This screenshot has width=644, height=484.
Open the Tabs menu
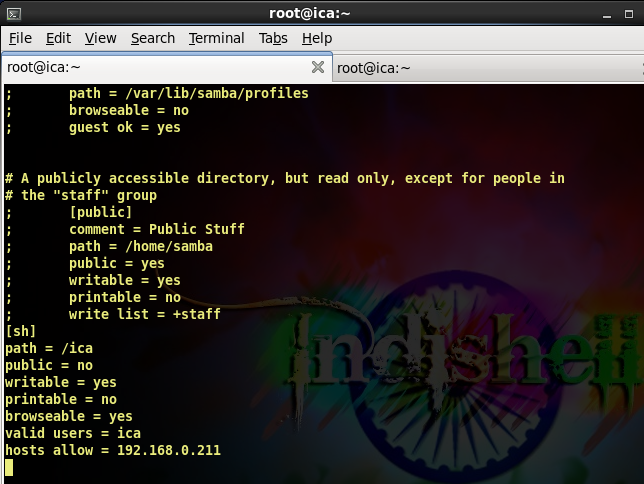click(273, 38)
